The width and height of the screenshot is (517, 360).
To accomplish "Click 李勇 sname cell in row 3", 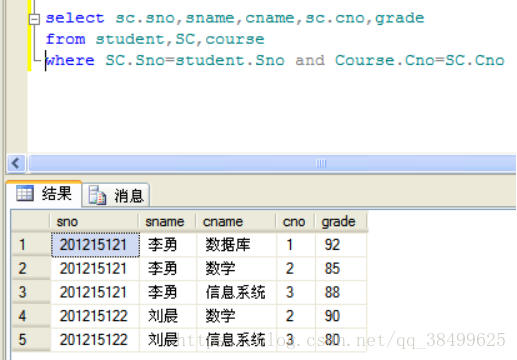I will 168,292.
